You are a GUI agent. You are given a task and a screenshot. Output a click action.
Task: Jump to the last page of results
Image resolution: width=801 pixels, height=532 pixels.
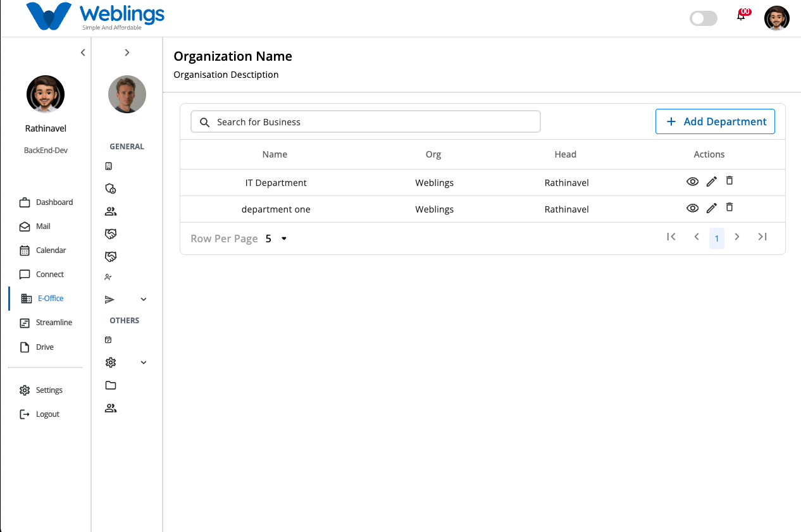(762, 237)
